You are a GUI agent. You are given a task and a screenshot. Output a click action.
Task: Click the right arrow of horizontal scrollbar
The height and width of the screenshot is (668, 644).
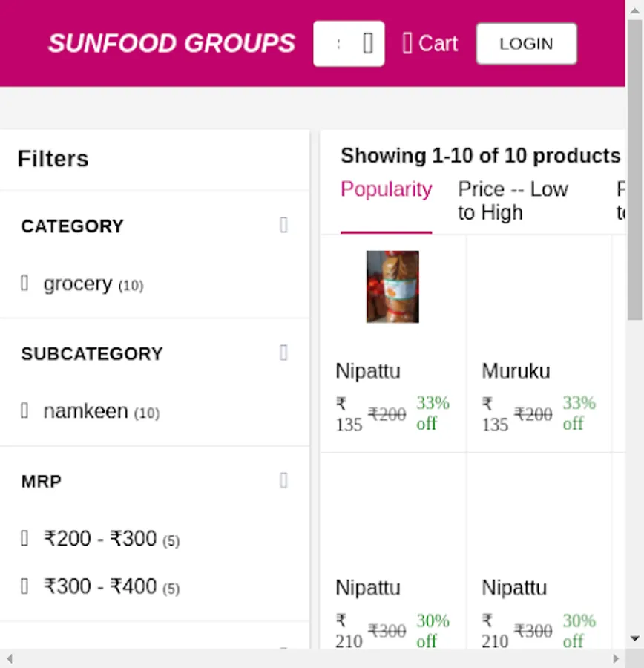point(616,658)
